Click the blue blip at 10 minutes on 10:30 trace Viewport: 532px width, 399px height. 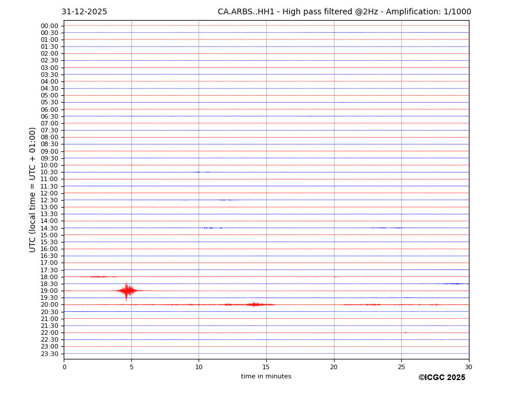(x=198, y=172)
